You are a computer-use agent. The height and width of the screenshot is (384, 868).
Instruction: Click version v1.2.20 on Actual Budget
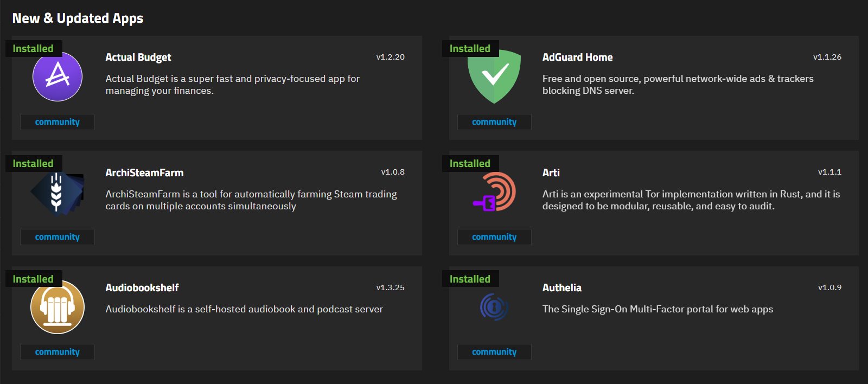pyautogui.click(x=391, y=57)
